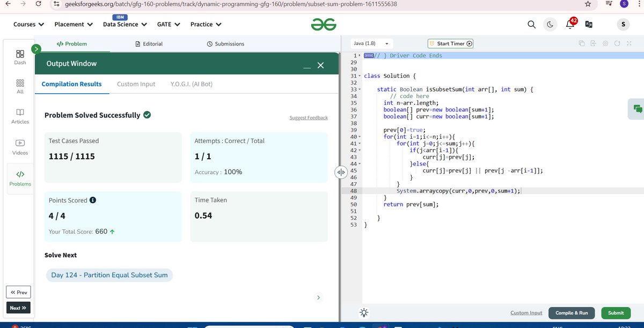Open notifications via the bell icon
This screenshot has height=328, width=644.
pos(568,24)
